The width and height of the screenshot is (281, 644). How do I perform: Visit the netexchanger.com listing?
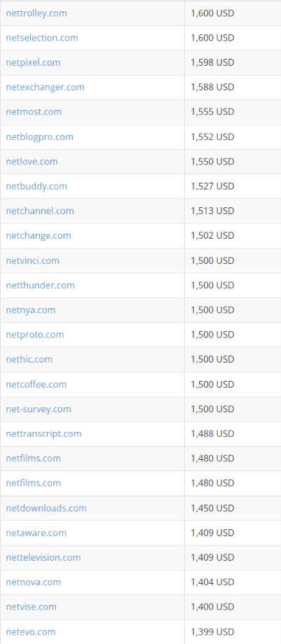pos(46,87)
